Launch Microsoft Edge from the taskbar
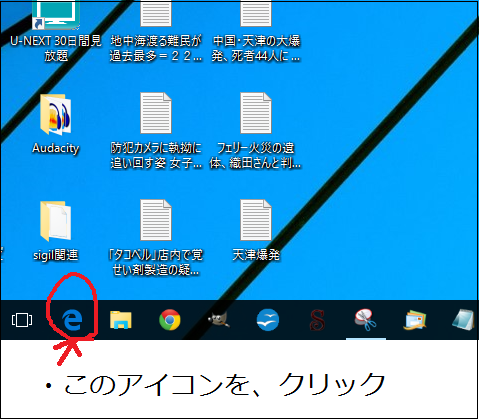 tap(72, 320)
